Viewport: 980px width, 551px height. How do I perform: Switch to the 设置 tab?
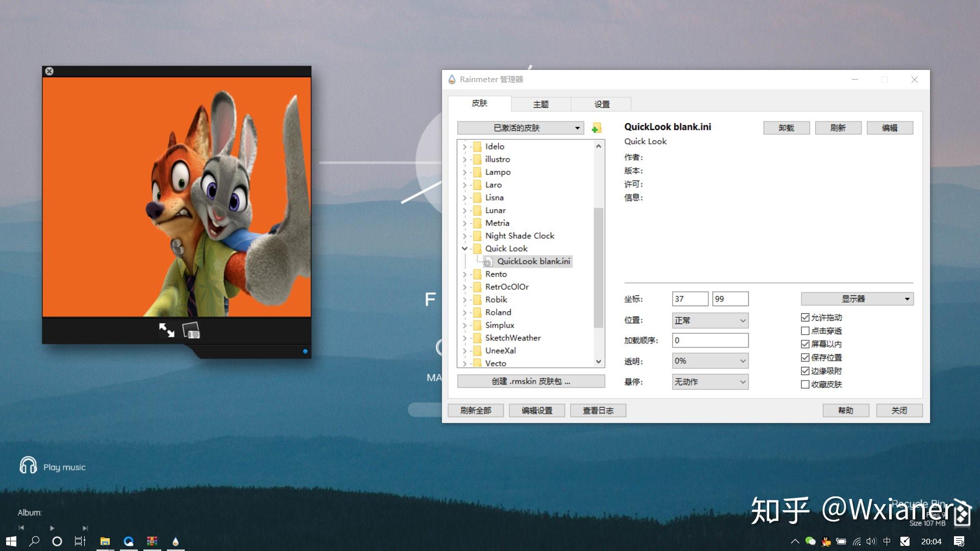[x=602, y=104]
